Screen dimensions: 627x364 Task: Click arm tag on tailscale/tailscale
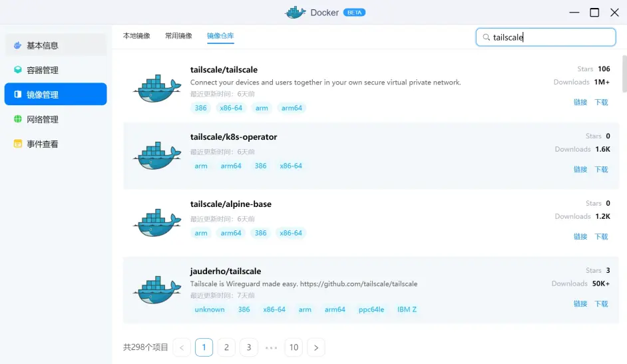(262, 108)
